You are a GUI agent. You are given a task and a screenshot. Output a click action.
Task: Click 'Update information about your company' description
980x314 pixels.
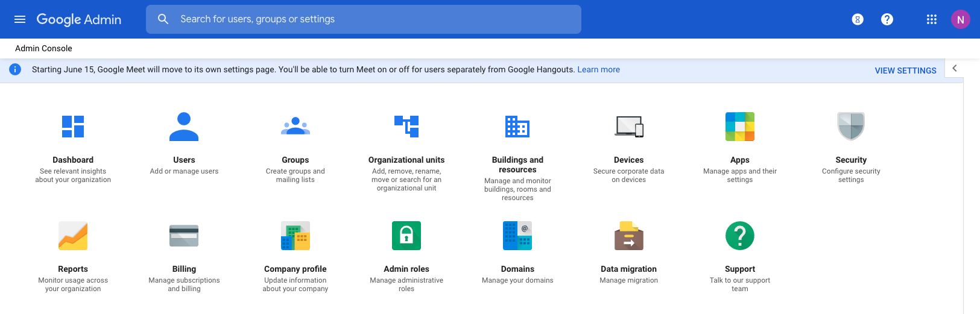(296, 284)
